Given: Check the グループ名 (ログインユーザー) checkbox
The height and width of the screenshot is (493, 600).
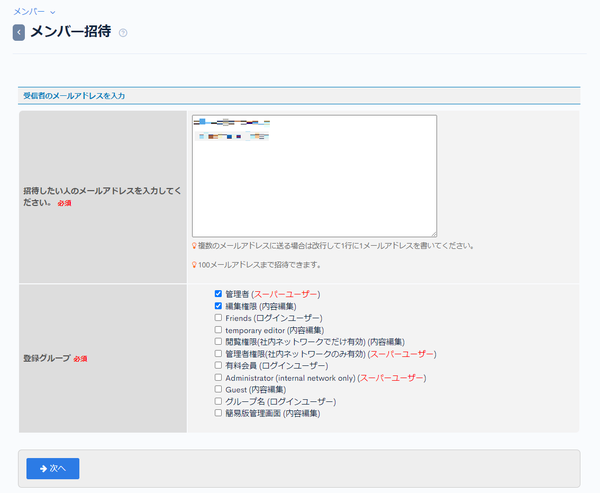Looking at the screenshot, I should 218,401.
